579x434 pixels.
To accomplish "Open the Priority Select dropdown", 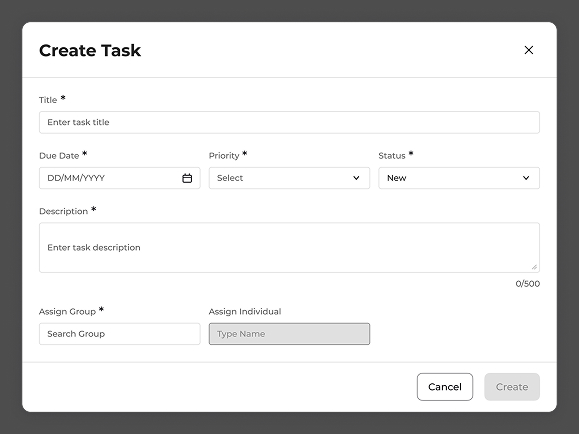I will pos(289,178).
